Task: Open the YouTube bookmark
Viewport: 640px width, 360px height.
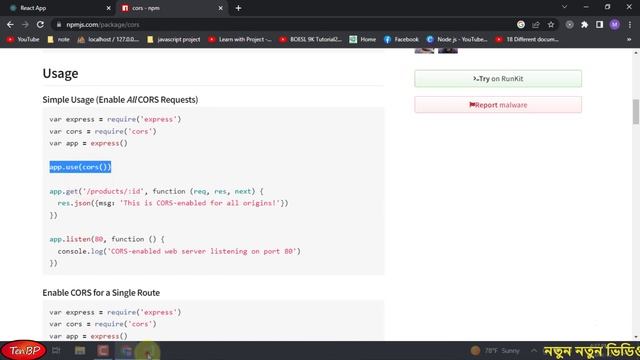Action: pos(23,40)
